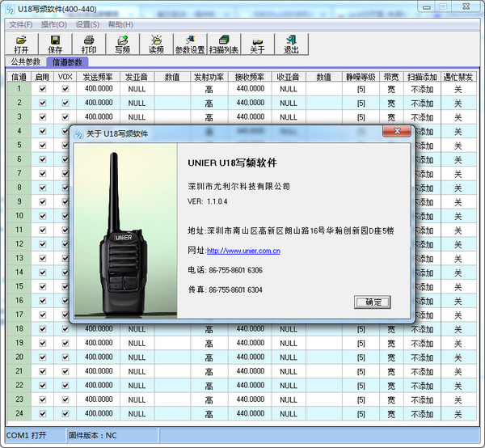Open the http://www.unier.com.cn website link
The height and width of the screenshot is (448, 485).
tap(242, 251)
